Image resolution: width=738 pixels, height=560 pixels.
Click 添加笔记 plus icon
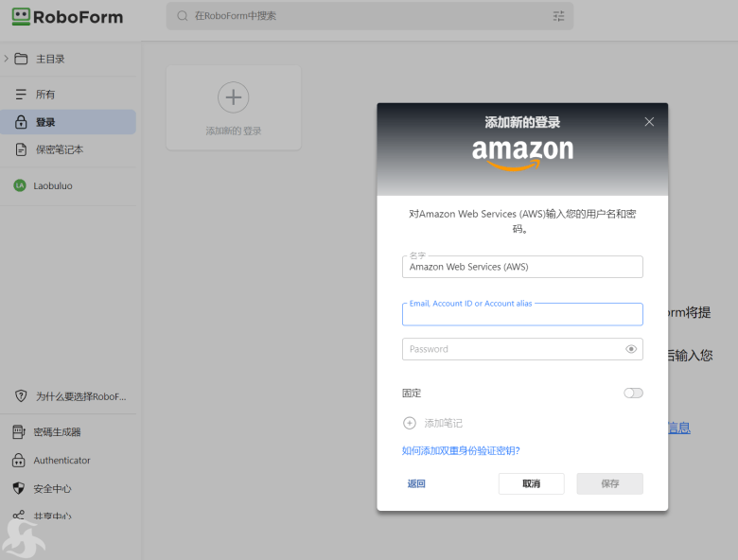[x=410, y=423]
